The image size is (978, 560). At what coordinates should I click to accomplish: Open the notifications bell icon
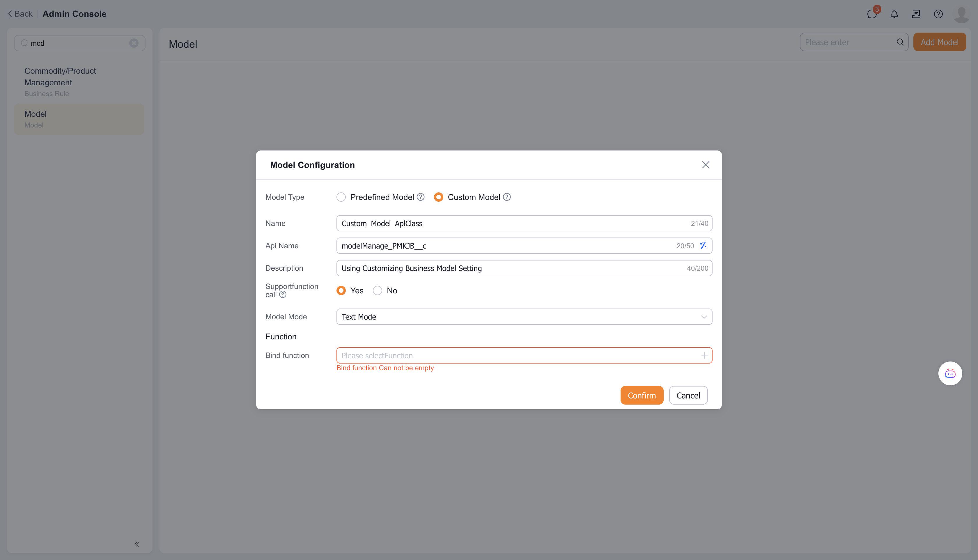894,14
